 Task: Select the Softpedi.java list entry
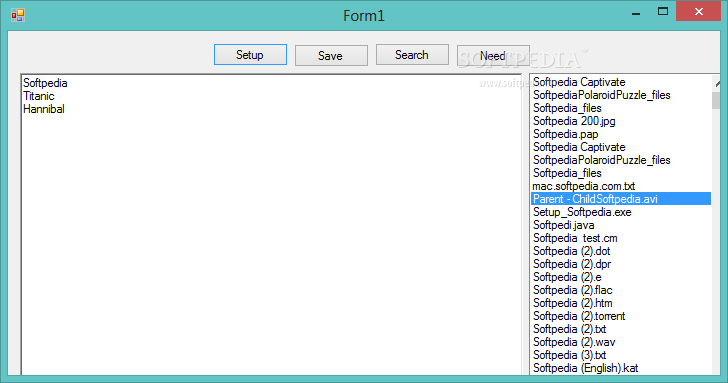pos(621,225)
